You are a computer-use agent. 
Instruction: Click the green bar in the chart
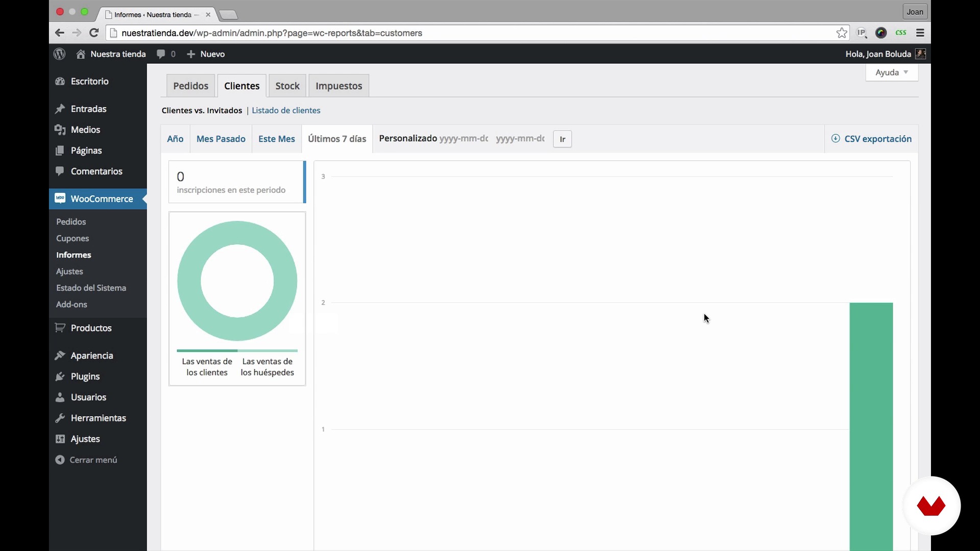tap(871, 427)
